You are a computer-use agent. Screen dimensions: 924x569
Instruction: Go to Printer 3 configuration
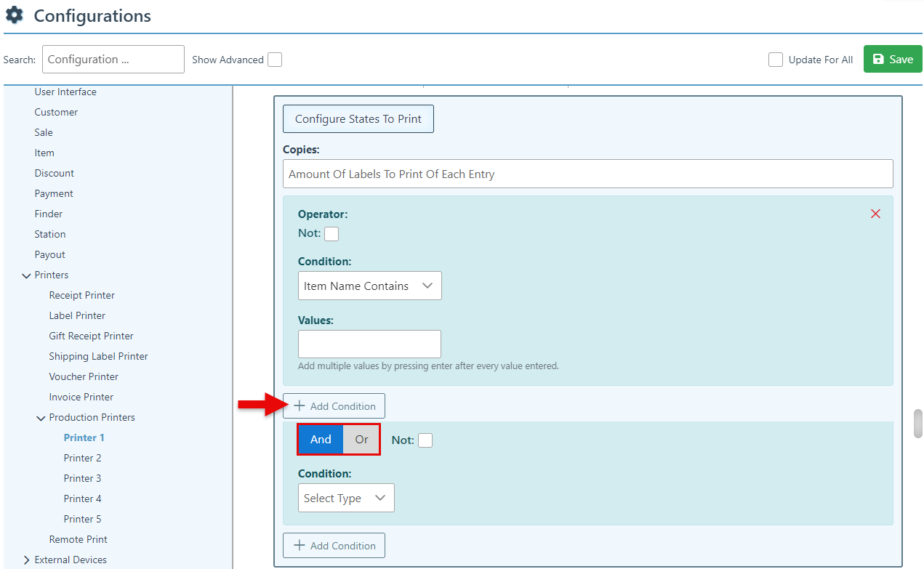point(82,478)
